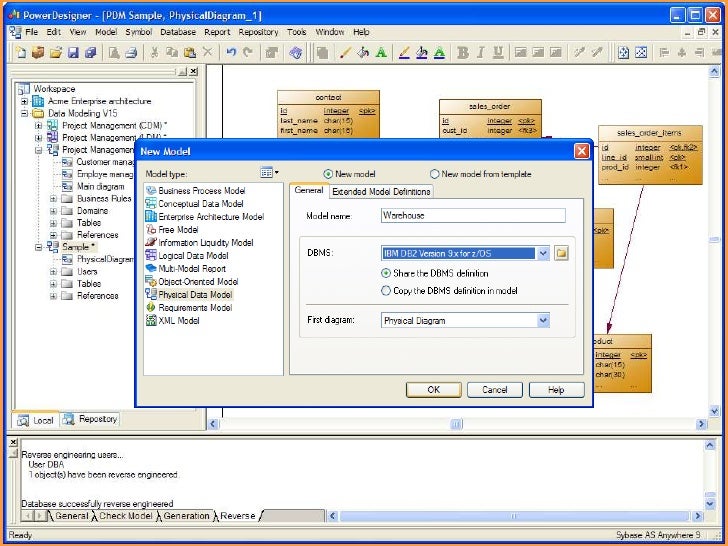The image size is (728, 546).
Task: Open the DBMS dropdown arrow
Action: pos(543,253)
